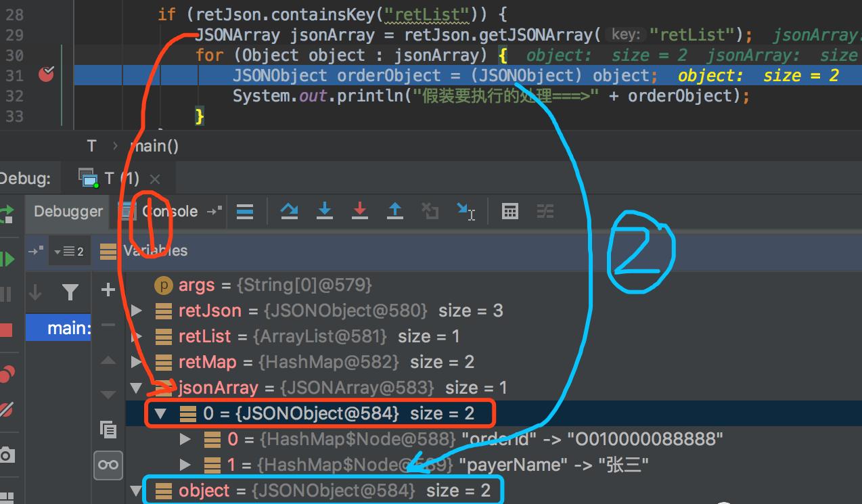Click the Drop Frame icon
The image size is (862, 504).
point(430,211)
